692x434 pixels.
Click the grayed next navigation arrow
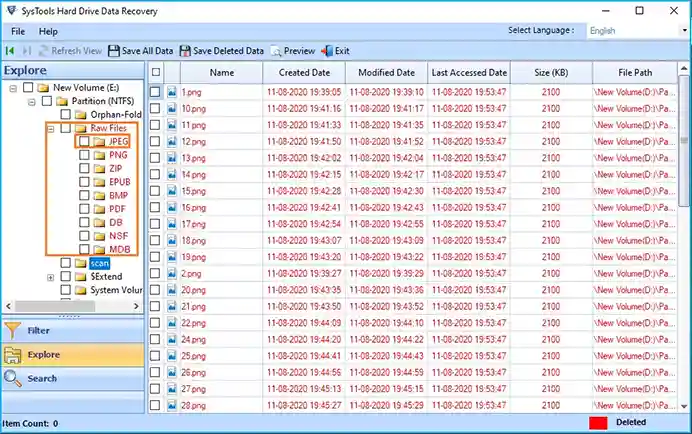tap(27, 51)
